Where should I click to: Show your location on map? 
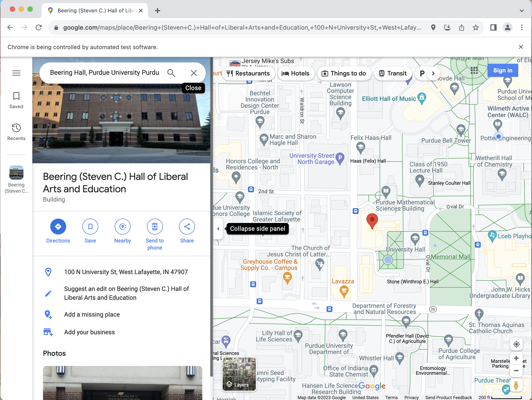(516, 344)
